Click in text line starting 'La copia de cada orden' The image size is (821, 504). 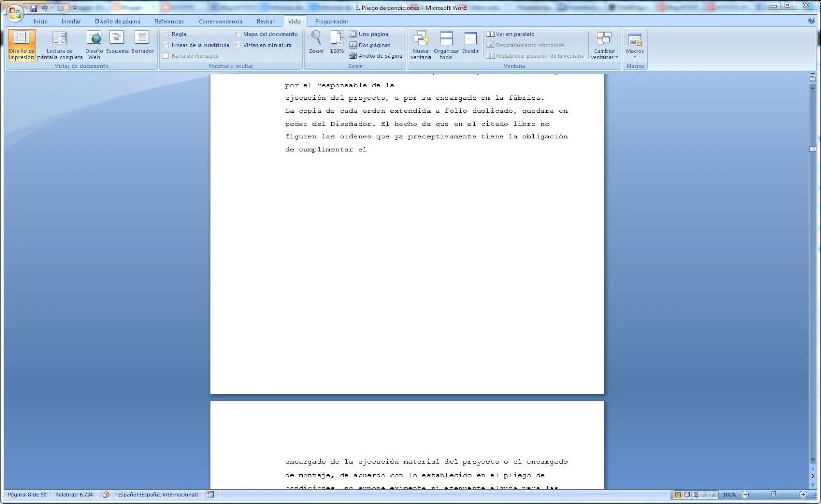tap(426, 111)
